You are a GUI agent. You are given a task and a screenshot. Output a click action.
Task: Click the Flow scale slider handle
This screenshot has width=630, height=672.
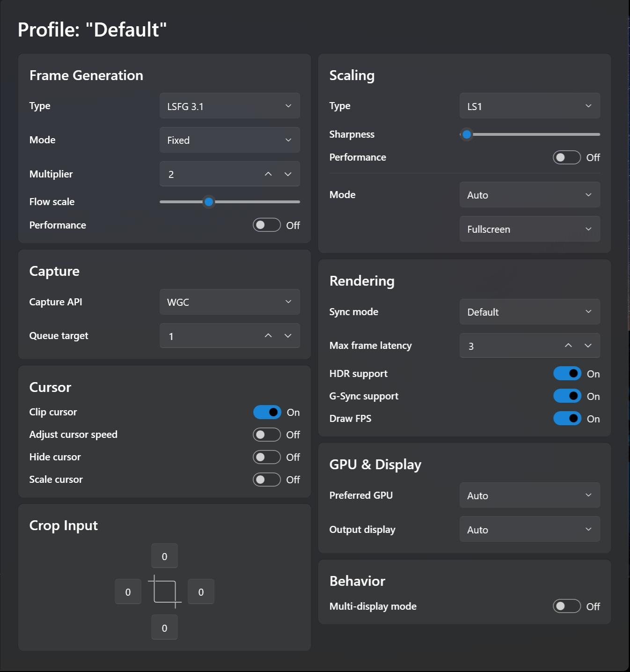pyautogui.click(x=209, y=202)
